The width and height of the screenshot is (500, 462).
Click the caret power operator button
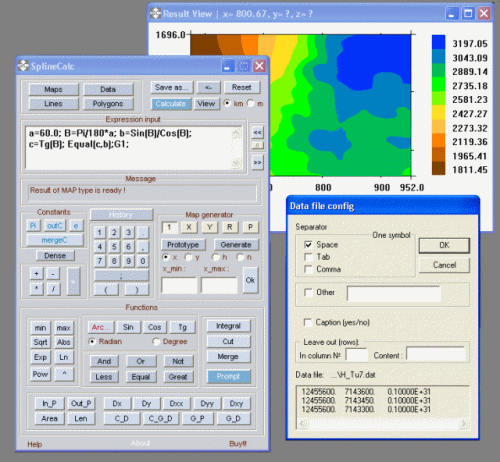click(x=64, y=374)
